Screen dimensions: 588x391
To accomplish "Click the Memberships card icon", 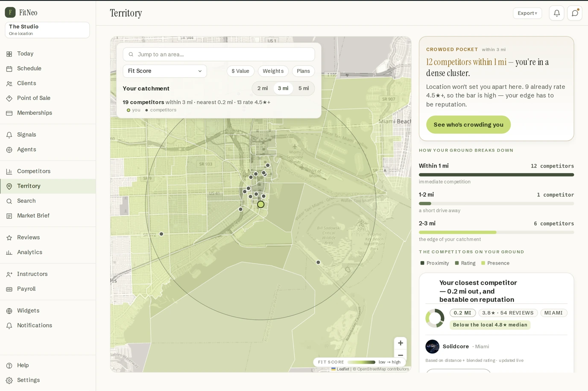I will 9,113.
